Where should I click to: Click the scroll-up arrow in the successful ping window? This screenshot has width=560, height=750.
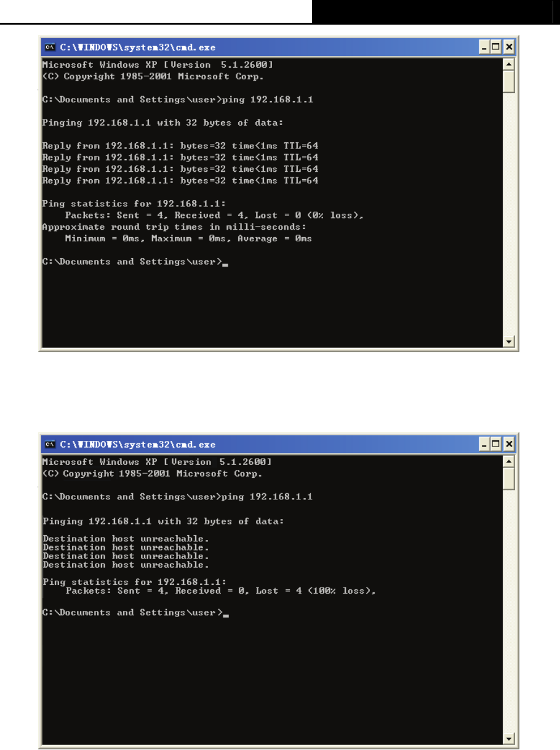[509, 63]
